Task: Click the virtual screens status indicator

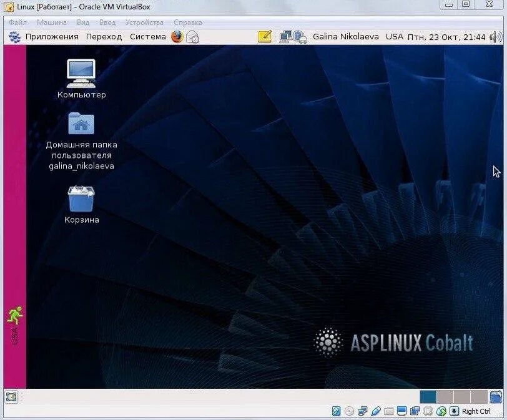Action: (x=415, y=411)
